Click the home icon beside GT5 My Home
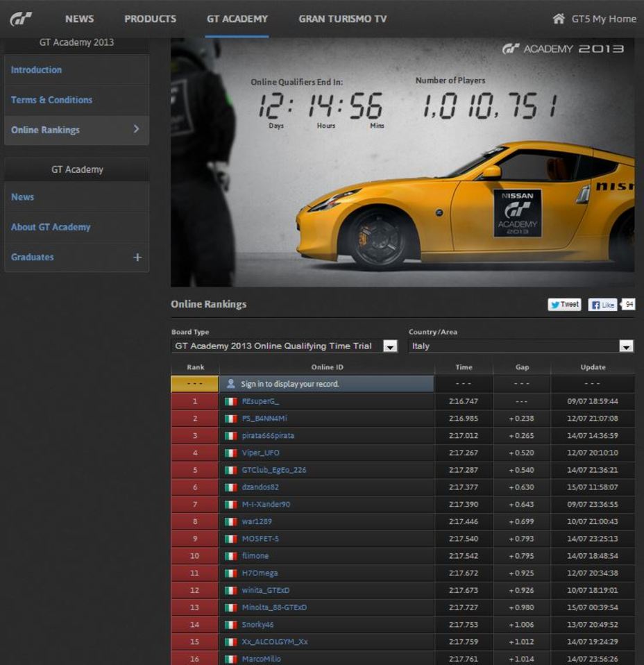Image resolution: width=644 pixels, height=665 pixels. [559, 19]
